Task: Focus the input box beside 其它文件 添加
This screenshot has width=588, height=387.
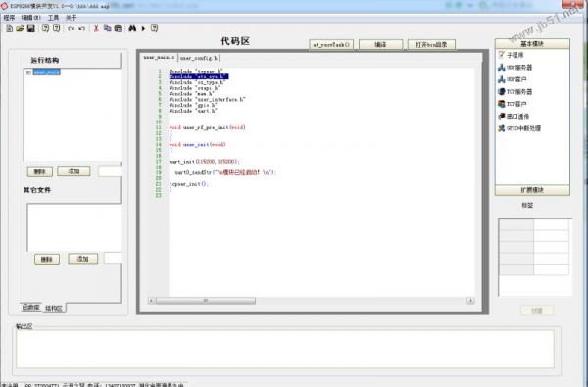Action: click(113, 258)
